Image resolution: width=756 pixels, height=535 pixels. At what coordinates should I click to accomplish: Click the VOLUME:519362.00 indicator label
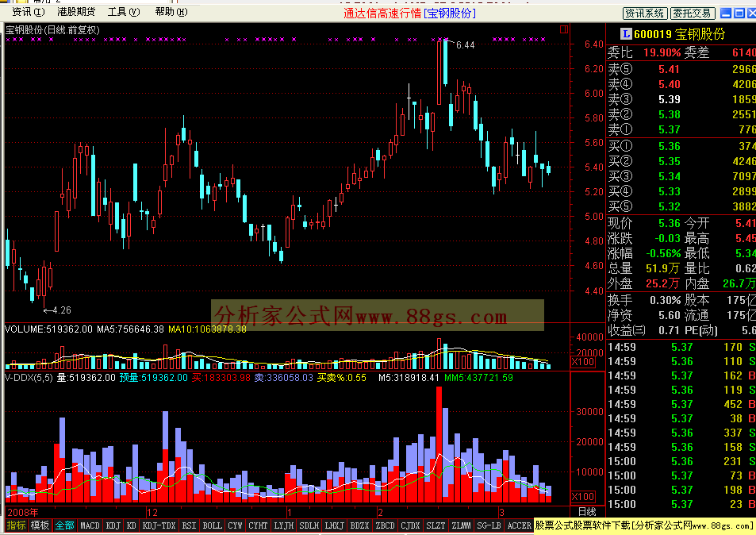(x=48, y=329)
